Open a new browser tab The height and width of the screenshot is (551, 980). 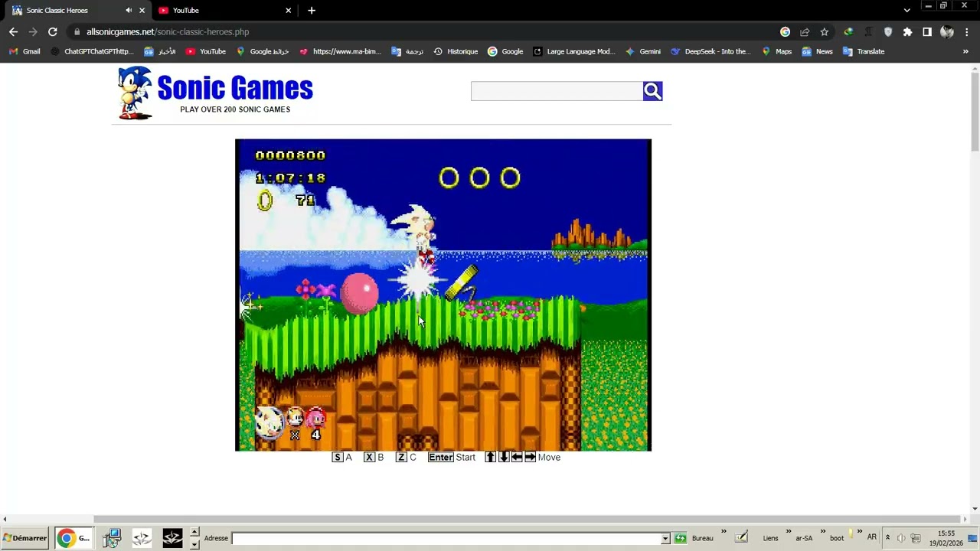312,10
